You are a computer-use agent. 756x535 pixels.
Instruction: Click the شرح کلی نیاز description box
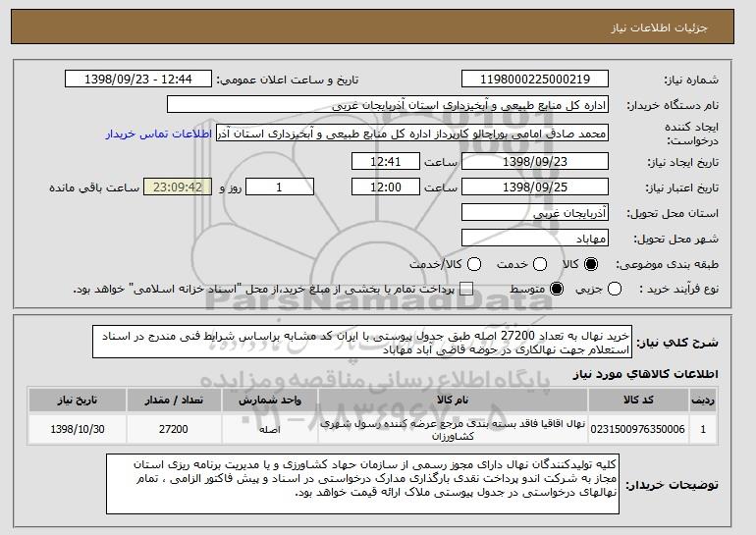click(362, 343)
